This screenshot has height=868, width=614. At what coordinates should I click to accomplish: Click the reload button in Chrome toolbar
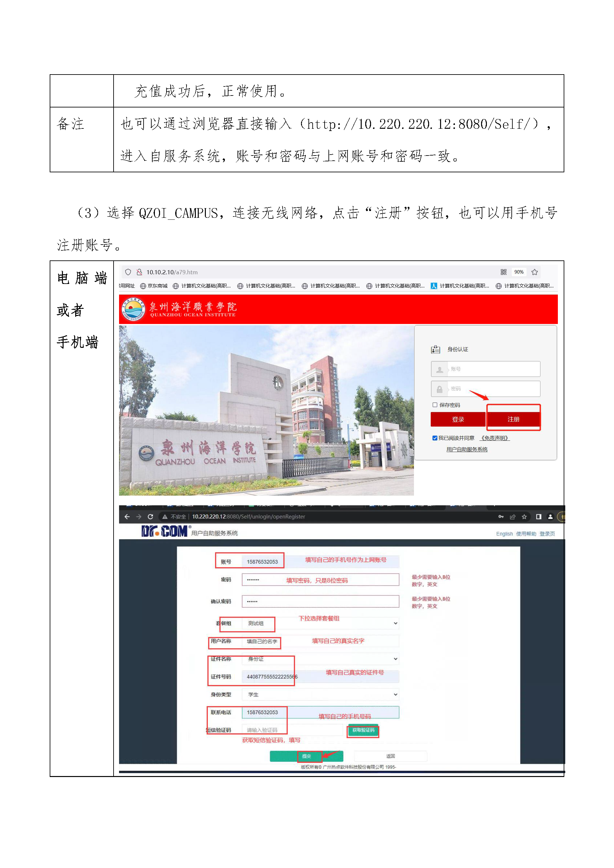[x=150, y=516]
